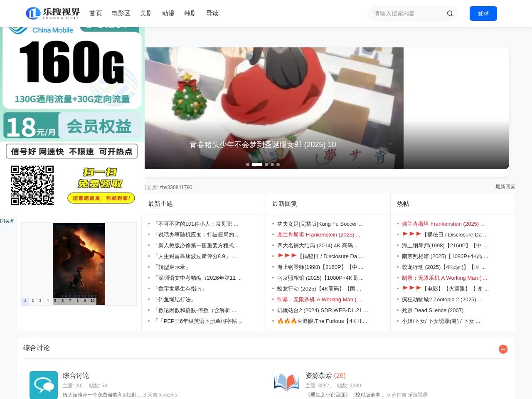Select the 最新主题 column header
This screenshot has height=399, width=532.
coord(160,204)
